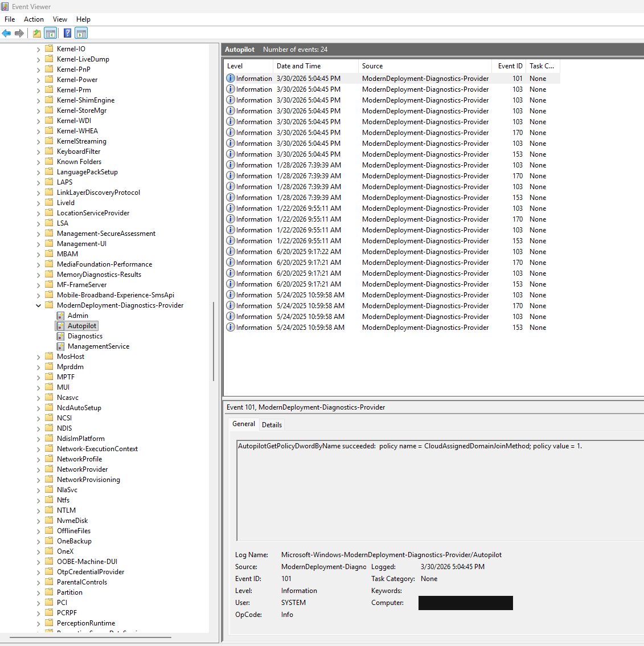Viewport: 644px width, 646px height.
Task: Click info icon of 6/20/2025 9:17:22 AM row
Action: (231, 251)
